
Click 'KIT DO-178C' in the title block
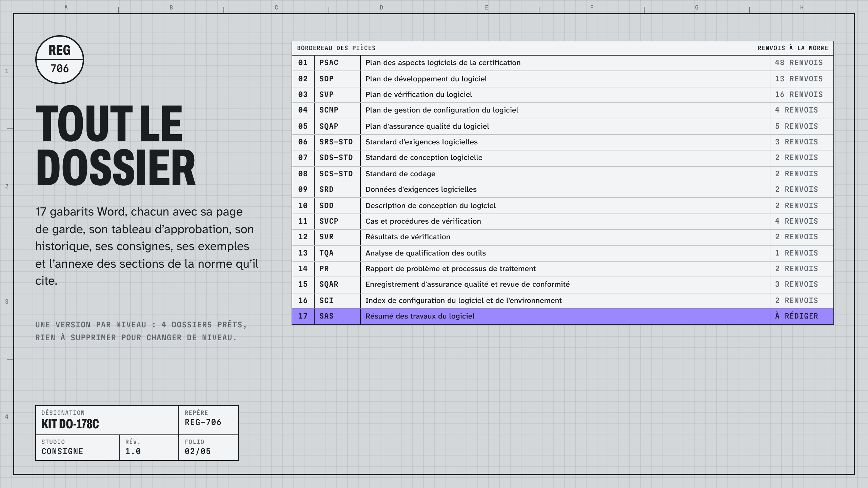(70, 424)
